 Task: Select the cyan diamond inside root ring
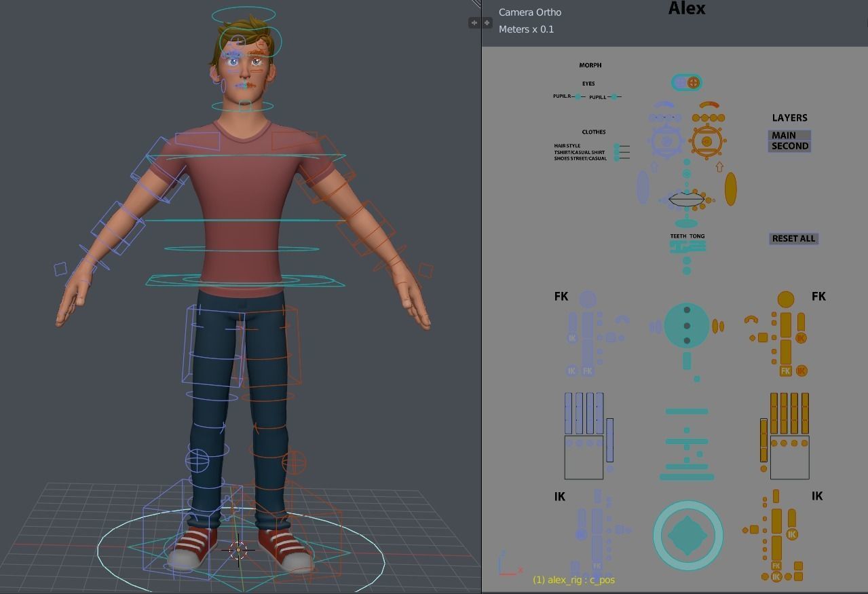687,536
